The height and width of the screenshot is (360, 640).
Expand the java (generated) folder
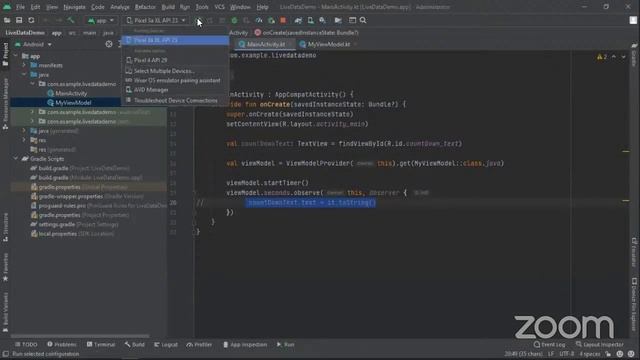click(24, 131)
